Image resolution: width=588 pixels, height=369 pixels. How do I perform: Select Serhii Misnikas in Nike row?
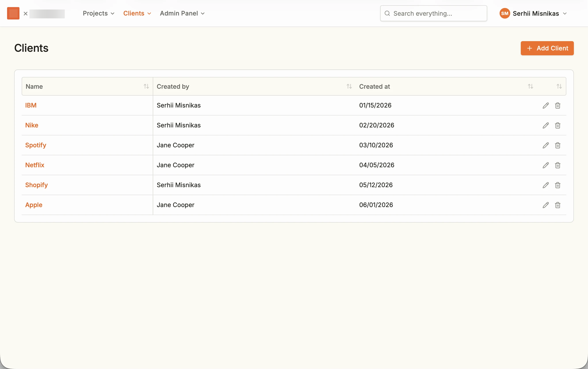(179, 125)
